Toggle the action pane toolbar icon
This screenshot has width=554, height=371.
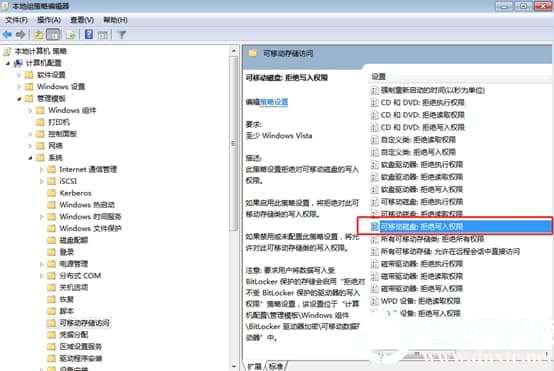(102, 35)
